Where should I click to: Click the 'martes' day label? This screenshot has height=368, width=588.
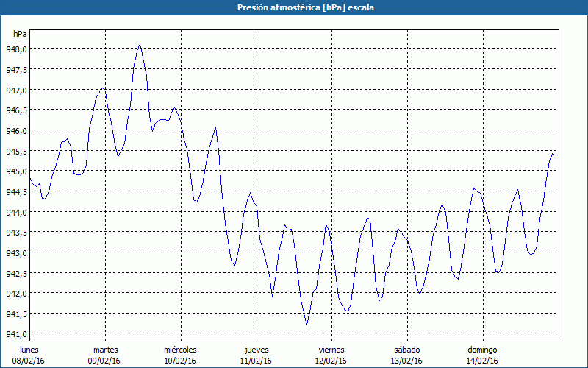(105, 349)
